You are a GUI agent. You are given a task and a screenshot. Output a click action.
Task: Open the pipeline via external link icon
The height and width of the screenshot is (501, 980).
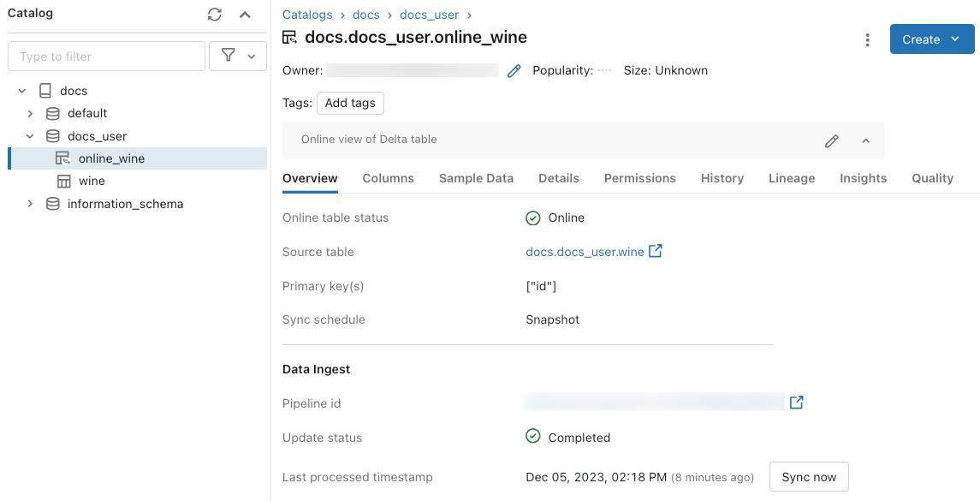(796, 403)
